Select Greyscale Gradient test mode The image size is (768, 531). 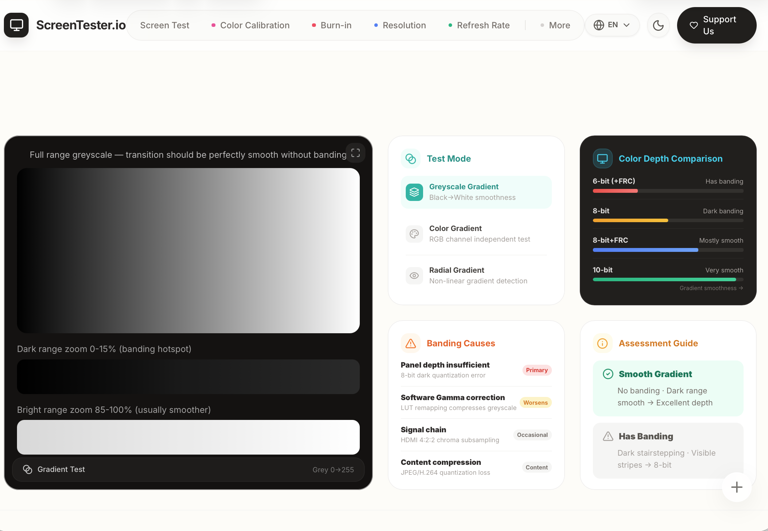476,192
